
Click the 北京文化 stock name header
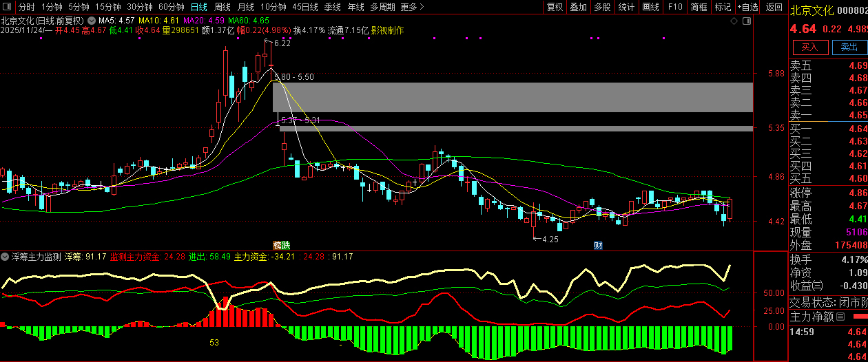click(x=812, y=10)
